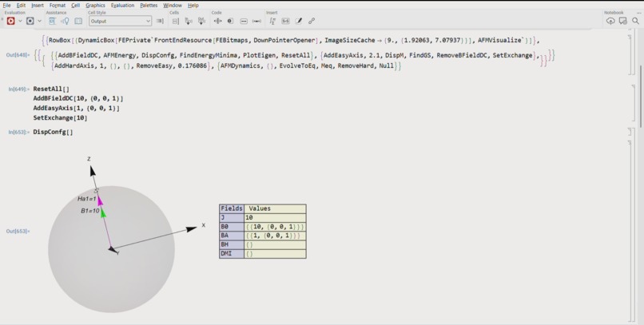
Task: Click the hyperlink chain Insert icon
Action: [x=312, y=21]
